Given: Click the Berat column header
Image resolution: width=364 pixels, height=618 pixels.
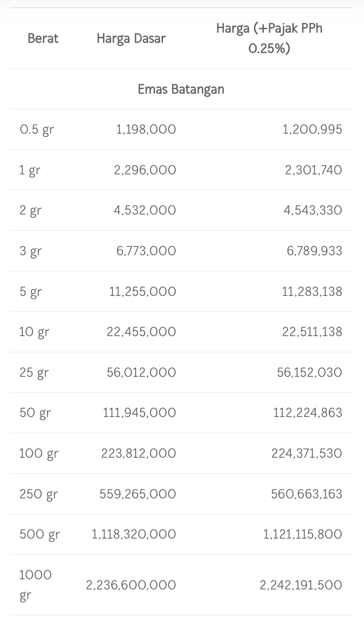Looking at the screenshot, I should coord(43,38).
